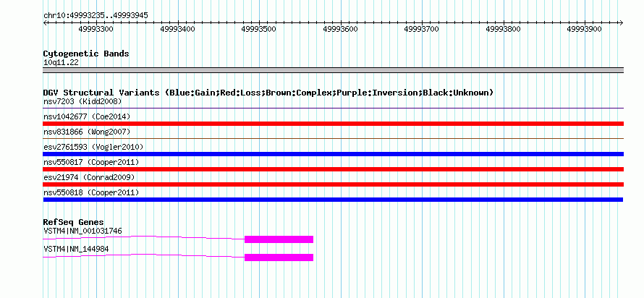Select the nsv7203 (Kidd2008) label
Viewport: 644px width, 298px height.
pyautogui.click(x=82, y=101)
